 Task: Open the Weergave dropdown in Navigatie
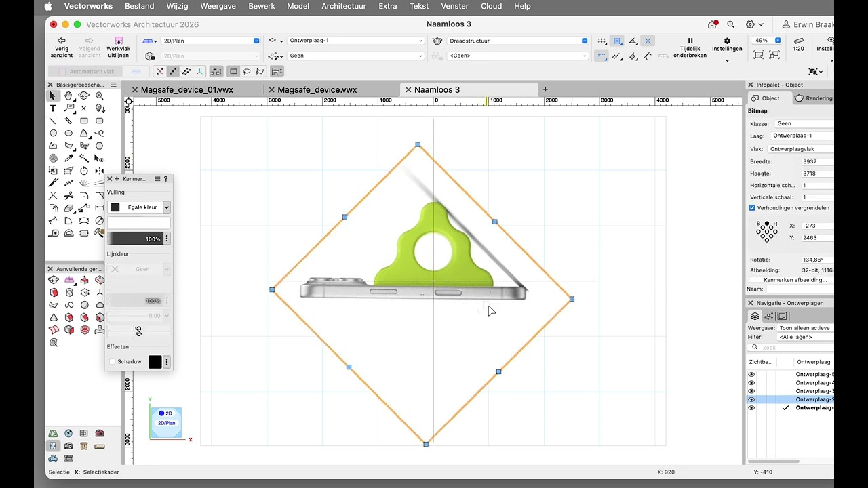(x=806, y=328)
